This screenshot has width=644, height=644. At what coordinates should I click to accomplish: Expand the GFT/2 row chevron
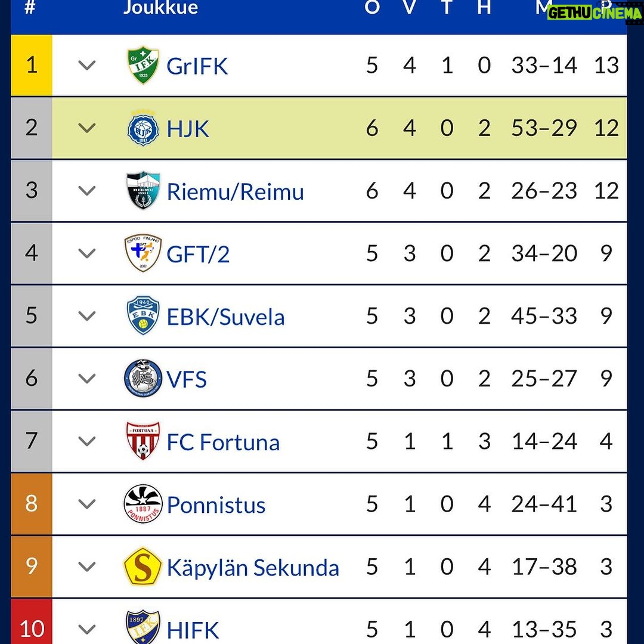[x=86, y=253]
